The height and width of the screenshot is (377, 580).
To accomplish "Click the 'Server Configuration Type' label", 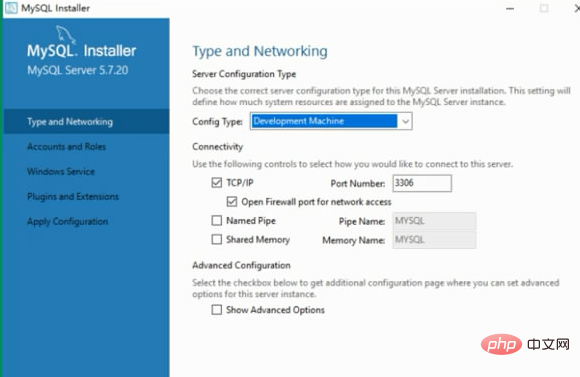I will (x=244, y=74).
